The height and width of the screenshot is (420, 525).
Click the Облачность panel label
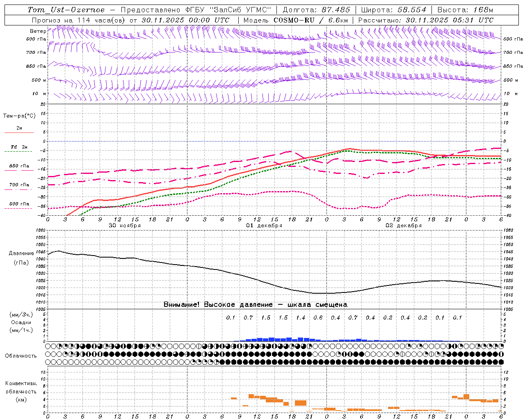(x=21, y=356)
